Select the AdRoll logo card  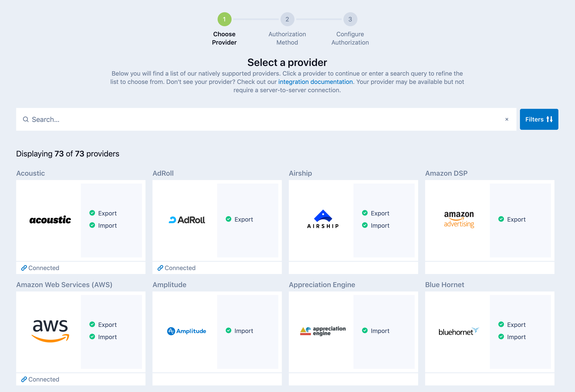[187, 220]
